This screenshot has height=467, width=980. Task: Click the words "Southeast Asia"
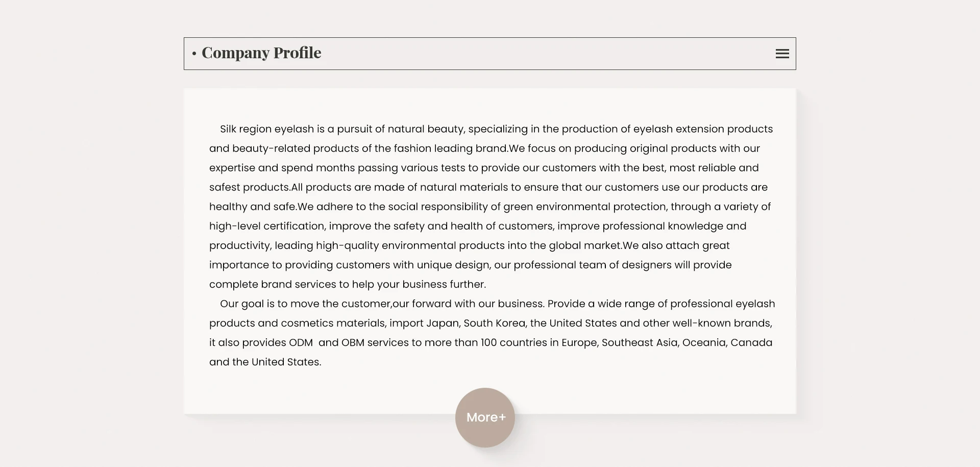tap(640, 343)
